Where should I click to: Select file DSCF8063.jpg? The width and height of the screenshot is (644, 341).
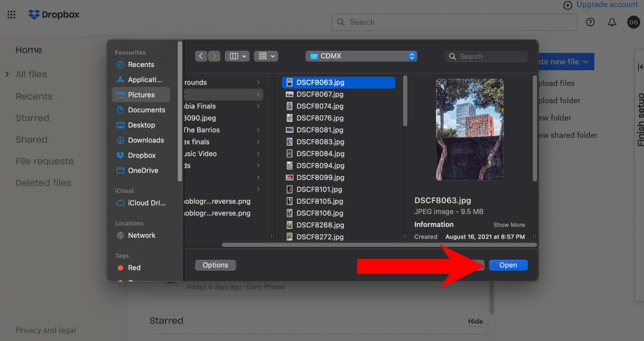339,83
